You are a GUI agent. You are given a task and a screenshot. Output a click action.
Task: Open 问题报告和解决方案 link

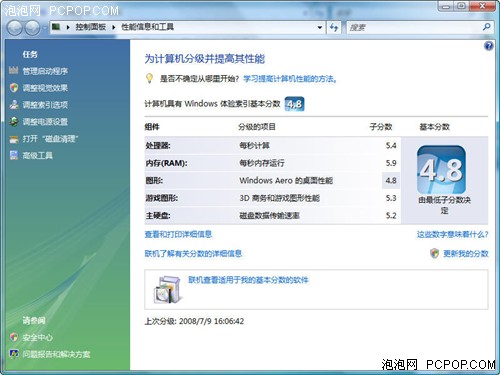point(56,354)
